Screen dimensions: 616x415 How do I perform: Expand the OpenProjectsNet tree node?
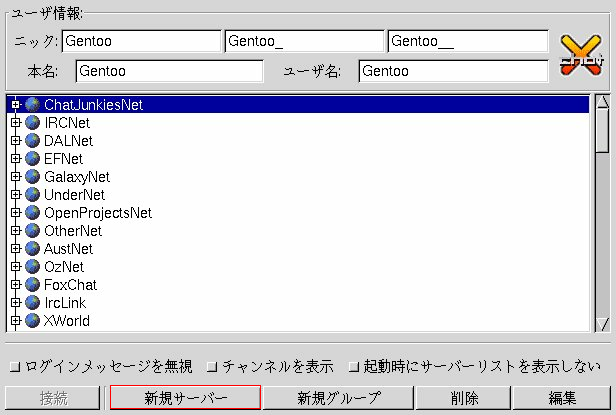tap(15, 213)
